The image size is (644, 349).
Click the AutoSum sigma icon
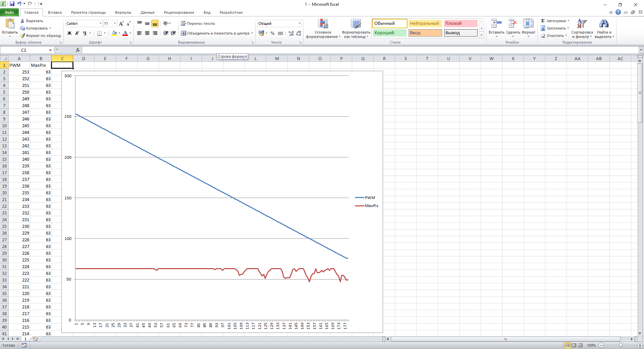(x=543, y=21)
